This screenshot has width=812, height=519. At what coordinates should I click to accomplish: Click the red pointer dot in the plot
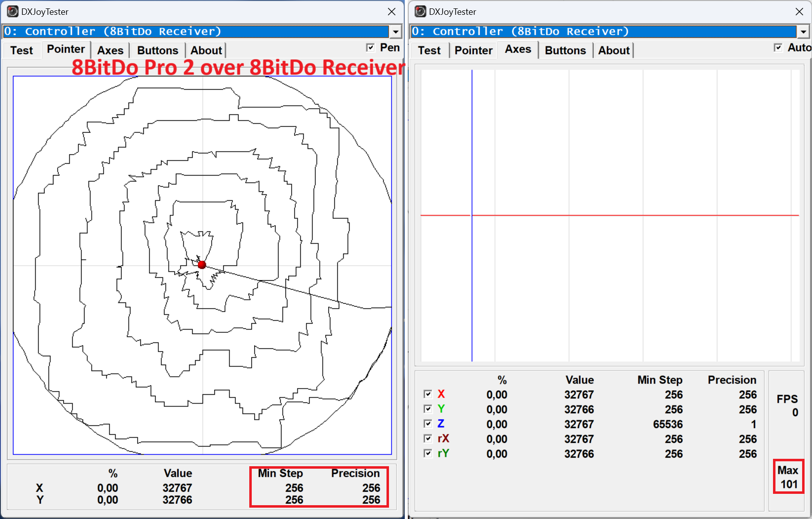click(x=202, y=265)
